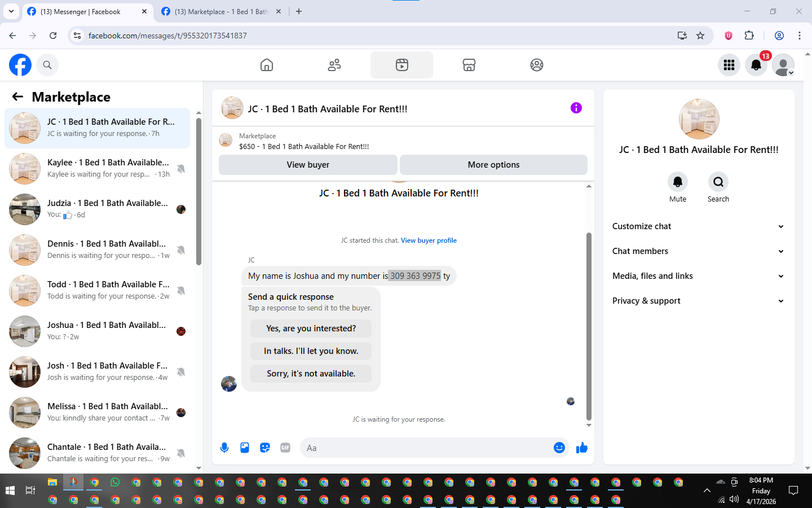Click the More options button
This screenshot has width=812, height=508.
click(x=493, y=165)
